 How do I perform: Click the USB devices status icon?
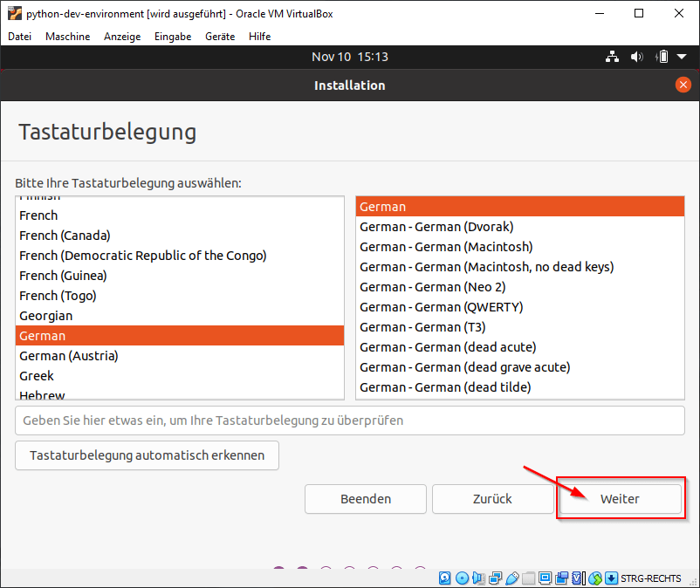512,578
